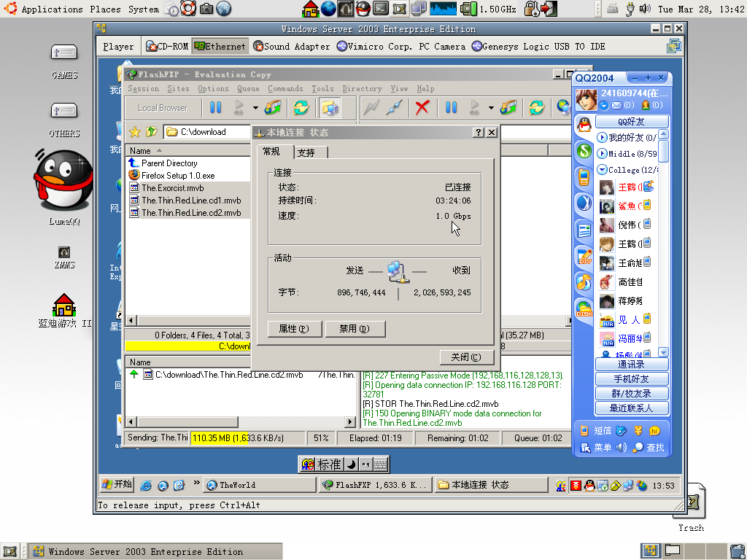Image resolution: width=747 pixels, height=560 pixels.
Task: Click the QQ penguin icon in QQ2004 sidebar
Action: click(x=584, y=124)
